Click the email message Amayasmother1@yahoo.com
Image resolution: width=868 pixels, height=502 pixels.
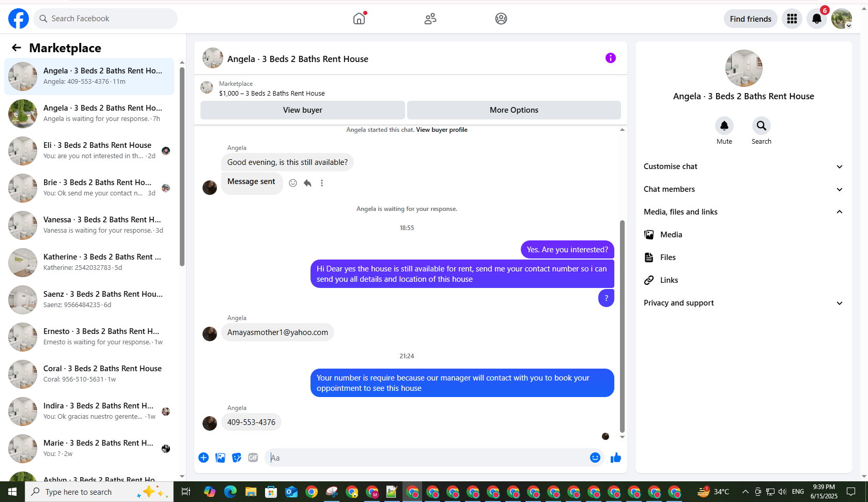277,332
